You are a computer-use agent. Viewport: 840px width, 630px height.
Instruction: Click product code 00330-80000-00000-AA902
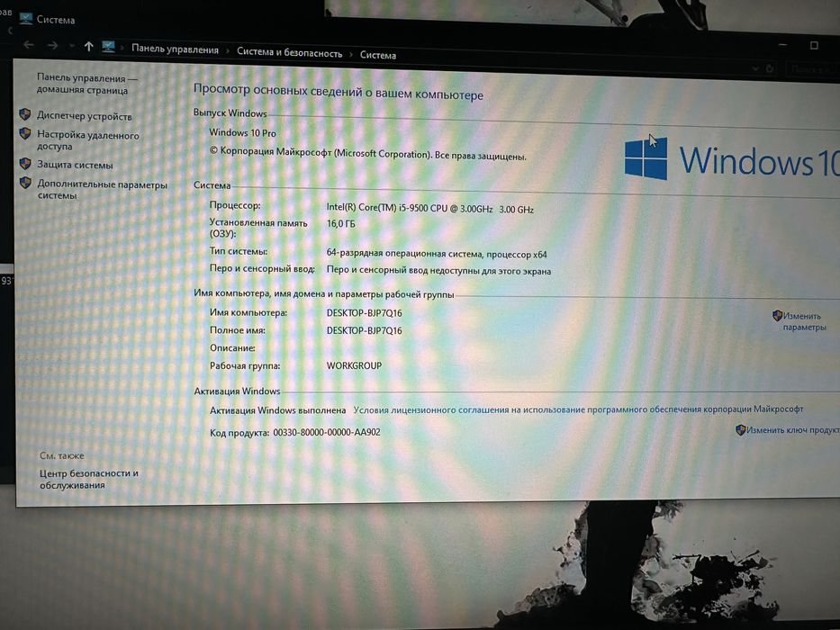[x=327, y=432]
